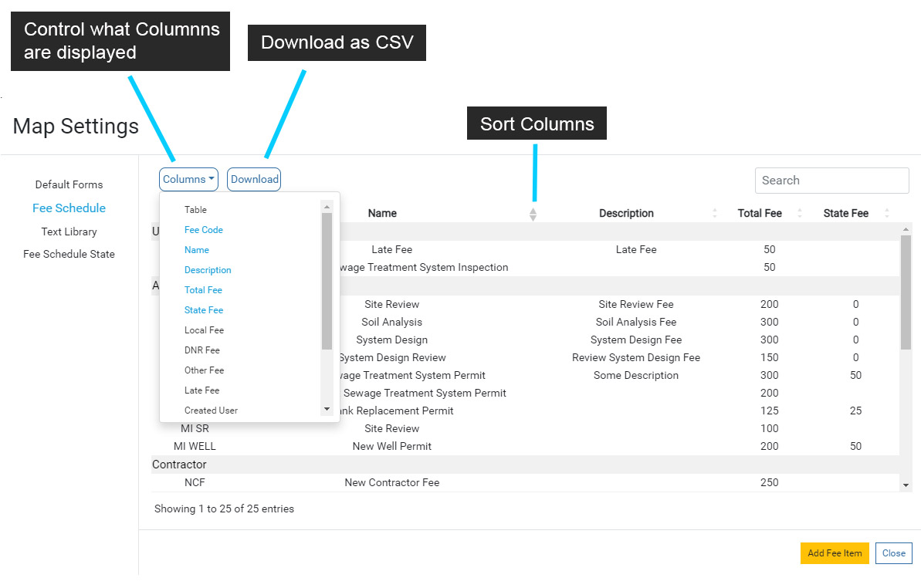Click the State Fee sort icon
Image resolution: width=921 pixels, height=588 pixels.
tap(887, 214)
